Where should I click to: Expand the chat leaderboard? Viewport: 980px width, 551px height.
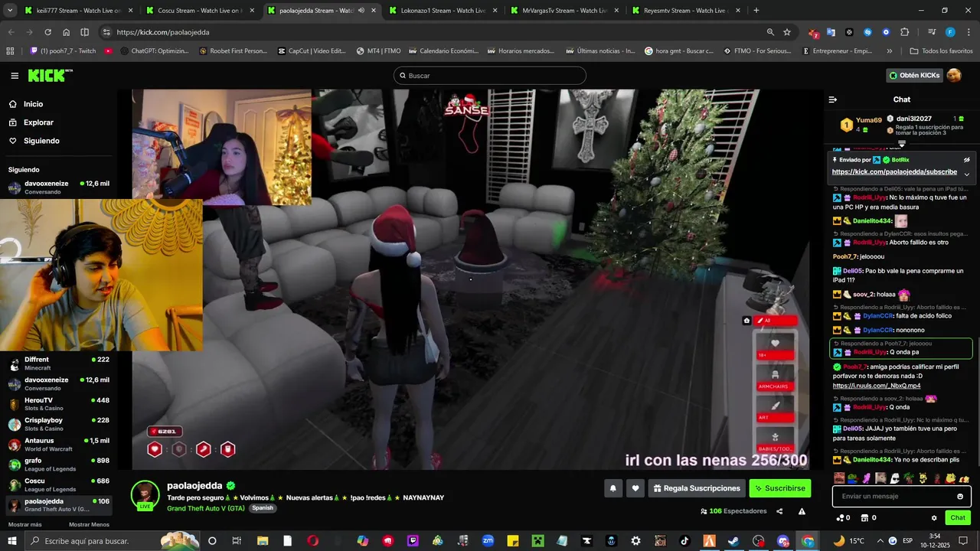pyautogui.click(x=902, y=144)
